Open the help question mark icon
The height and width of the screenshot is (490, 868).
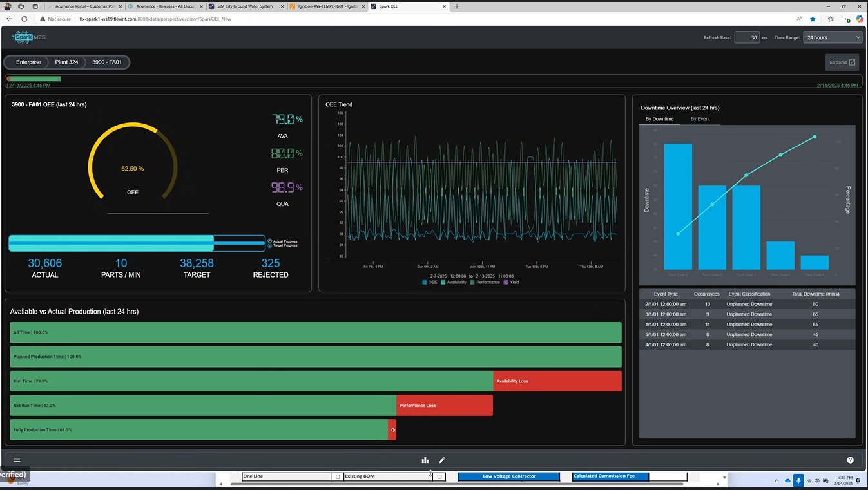pyautogui.click(x=850, y=460)
